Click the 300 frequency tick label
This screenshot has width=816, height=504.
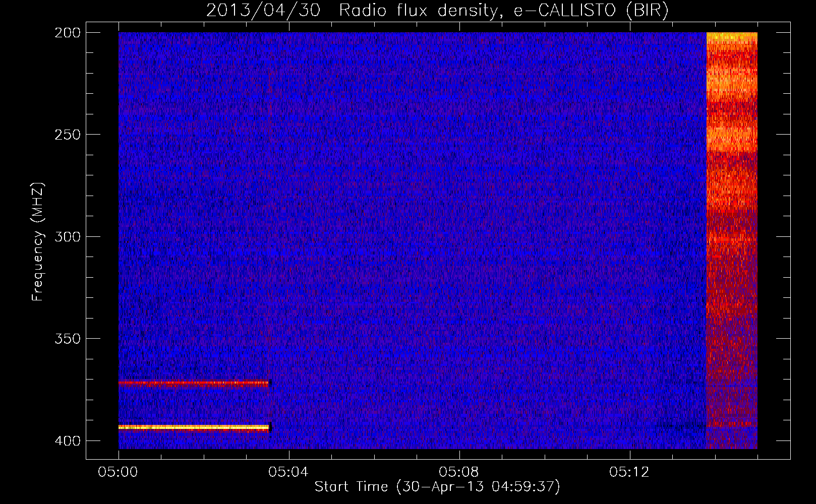coord(67,236)
